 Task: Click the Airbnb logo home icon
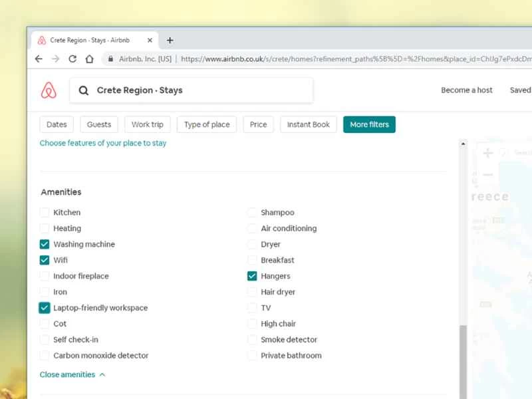tap(49, 90)
